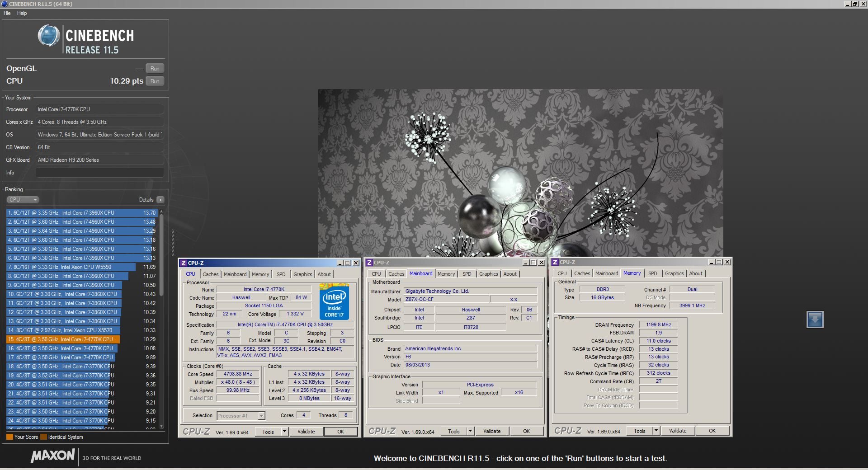The image size is (868, 470).
Task: Click Tools button in the Memory window
Action: [x=640, y=431]
